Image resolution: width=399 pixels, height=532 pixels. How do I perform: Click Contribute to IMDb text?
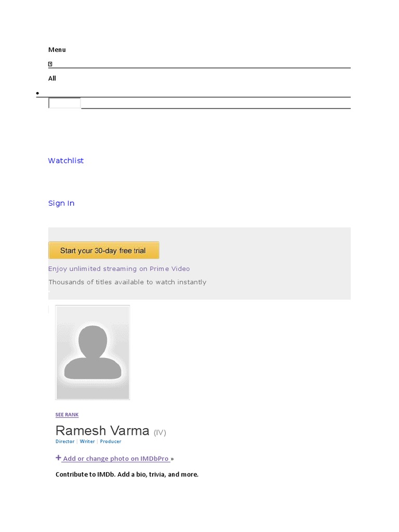click(x=127, y=474)
